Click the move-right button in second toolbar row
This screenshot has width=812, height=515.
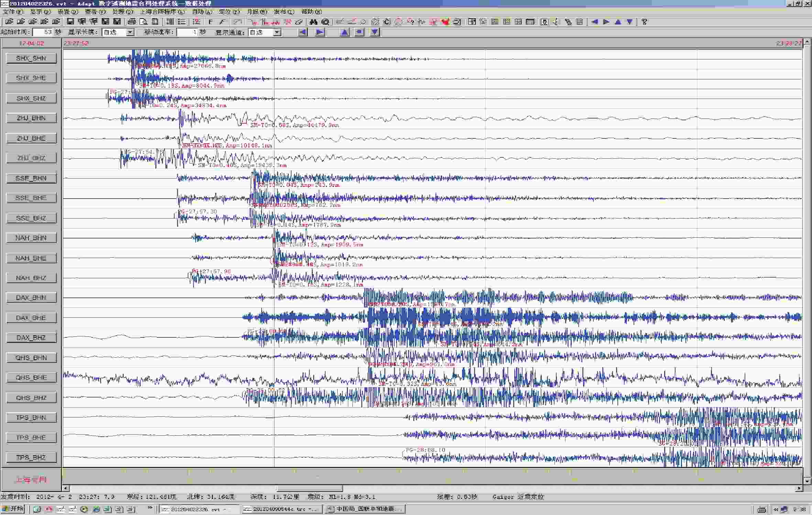pyautogui.click(x=320, y=32)
